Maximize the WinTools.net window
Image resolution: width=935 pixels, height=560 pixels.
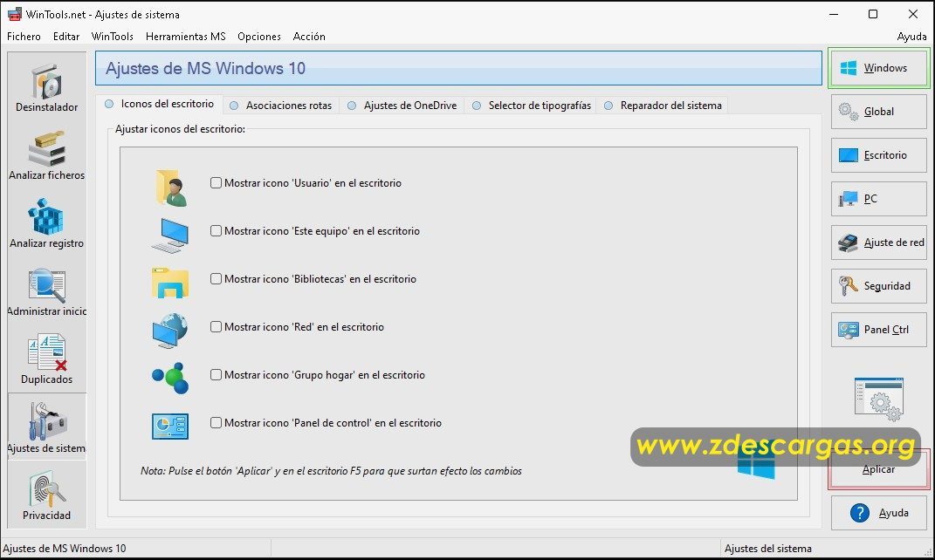pyautogui.click(x=873, y=14)
